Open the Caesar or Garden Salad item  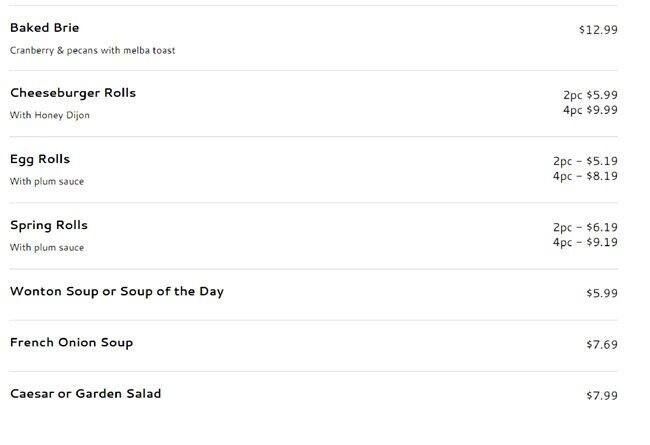click(85, 394)
